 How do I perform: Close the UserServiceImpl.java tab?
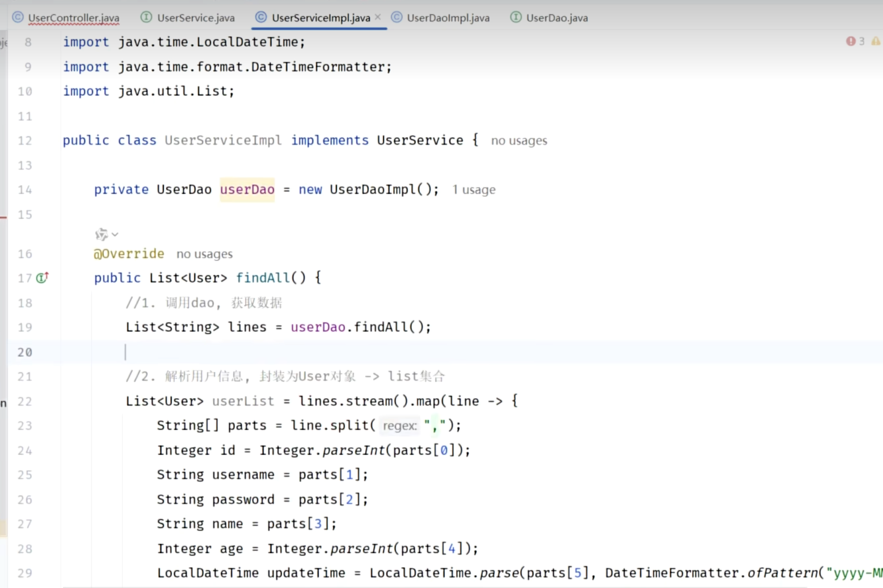point(378,17)
